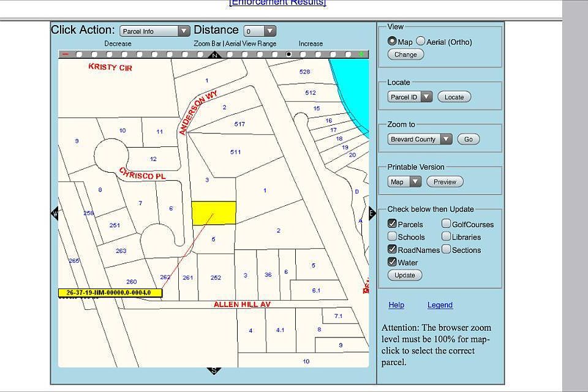
Task: Enable the Schools layer checkbox
Action: click(392, 236)
